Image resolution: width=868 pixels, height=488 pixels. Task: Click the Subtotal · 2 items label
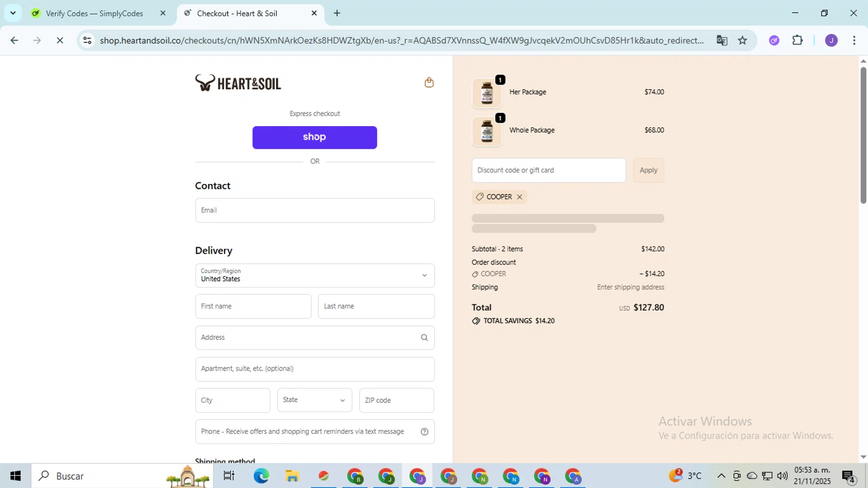(x=497, y=249)
